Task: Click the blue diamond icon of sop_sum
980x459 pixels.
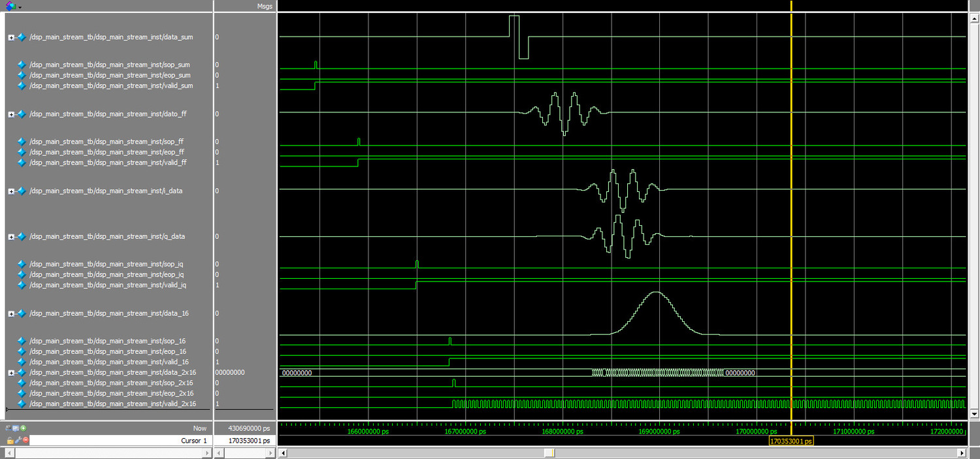Action: click(22, 65)
